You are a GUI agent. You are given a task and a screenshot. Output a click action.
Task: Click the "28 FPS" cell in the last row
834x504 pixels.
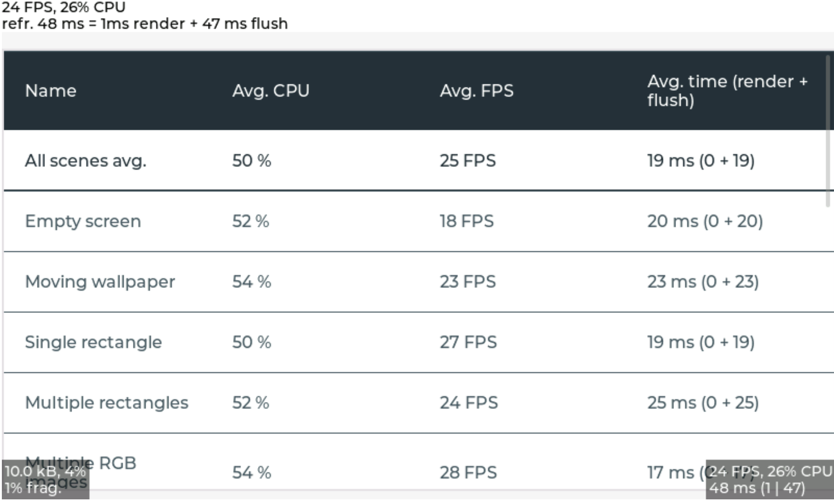click(x=468, y=472)
